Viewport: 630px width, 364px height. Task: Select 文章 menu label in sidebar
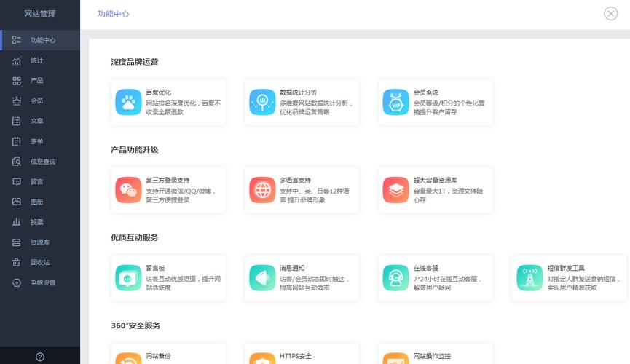pyautogui.click(x=36, y=121)
